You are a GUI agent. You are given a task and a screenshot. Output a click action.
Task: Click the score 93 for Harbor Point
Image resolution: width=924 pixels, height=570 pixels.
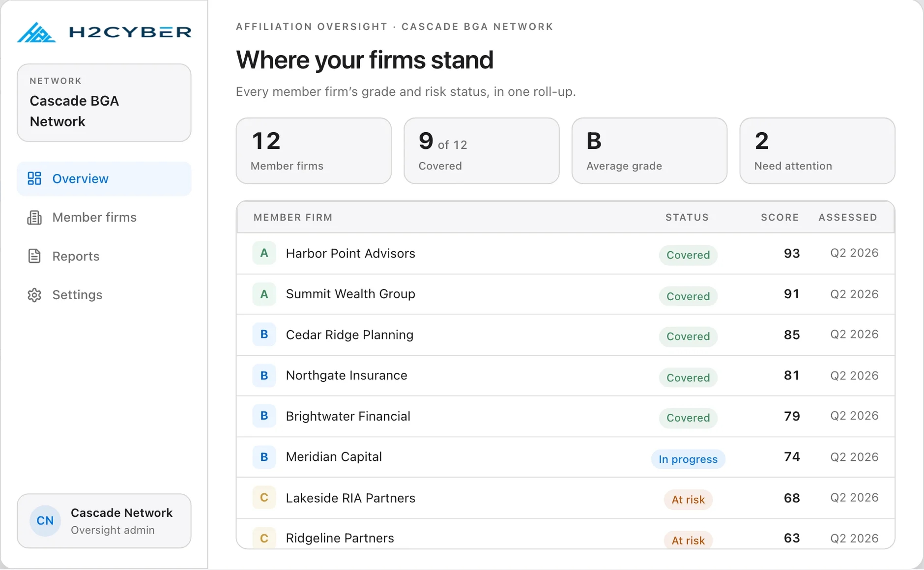click(x=792, y=253)
